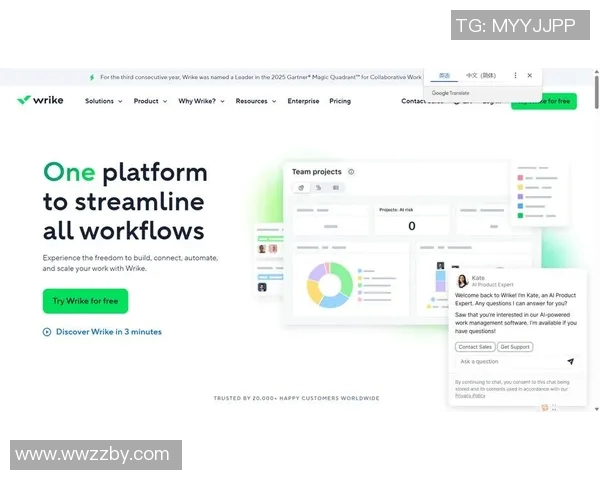Expand the Product dropdown menu
This screenshot has height=480, width=600.
(150, 101)
